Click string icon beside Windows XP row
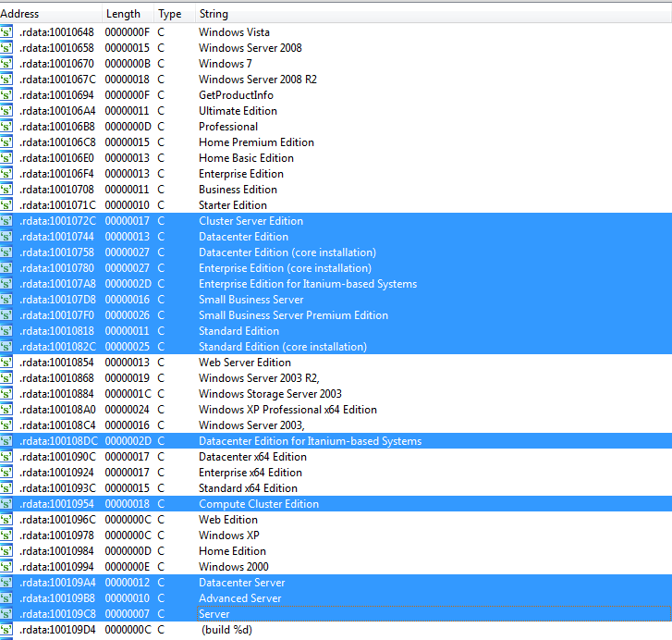The height and width of the screenshot is (640, 672). (6, 535)
